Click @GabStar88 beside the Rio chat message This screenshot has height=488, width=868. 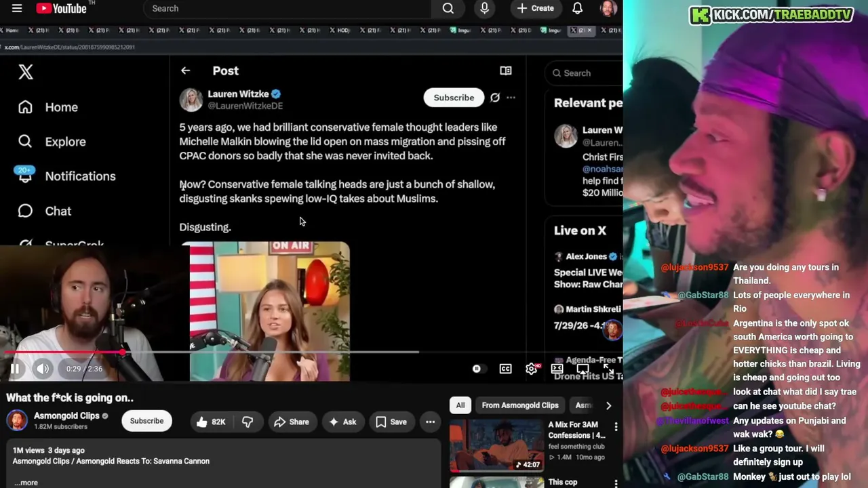click(702, 295)
